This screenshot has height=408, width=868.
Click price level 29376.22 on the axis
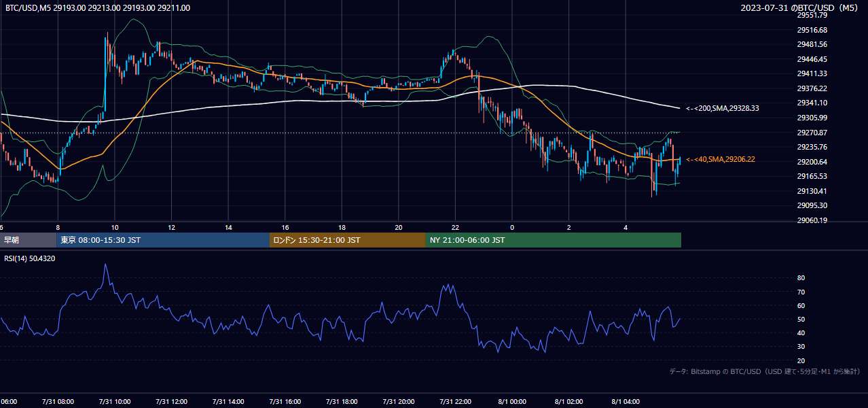point(812,88)
